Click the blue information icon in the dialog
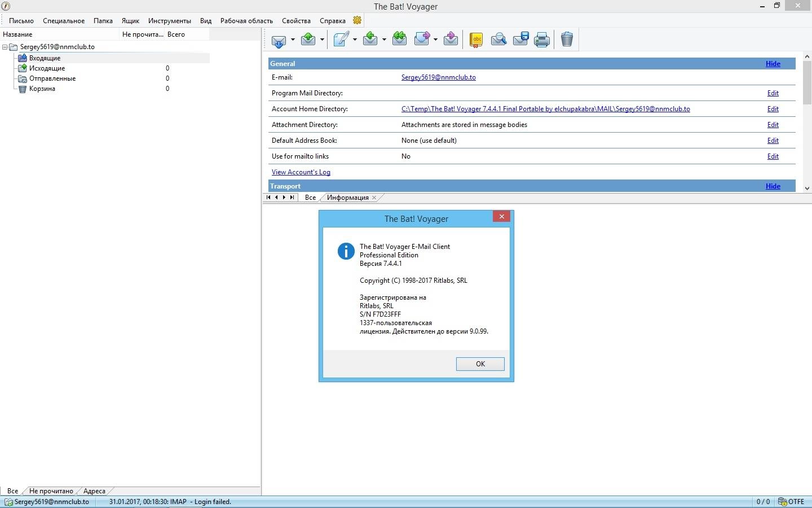The width and height of the screenshot is (812, 508). point(346,251)
